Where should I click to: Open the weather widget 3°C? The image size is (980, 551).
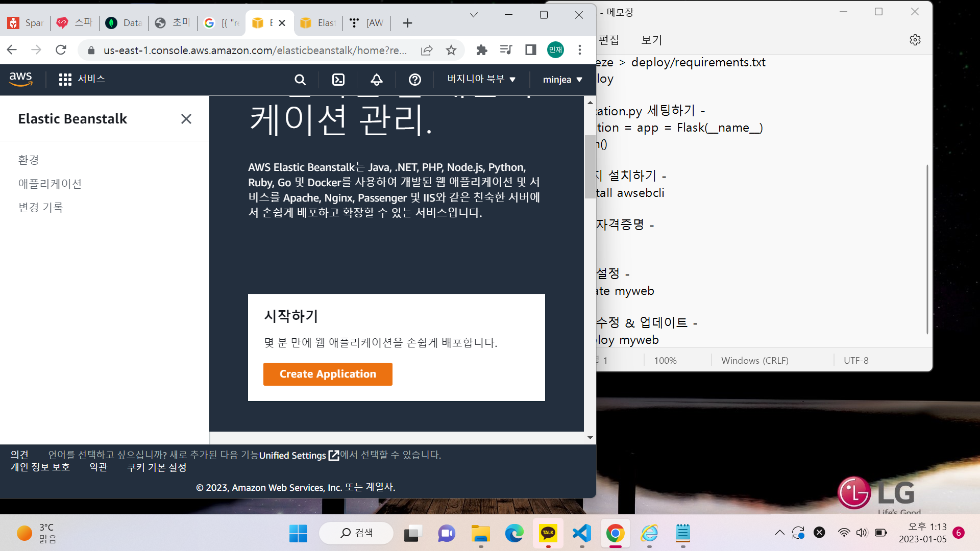(x=37, y=533)
